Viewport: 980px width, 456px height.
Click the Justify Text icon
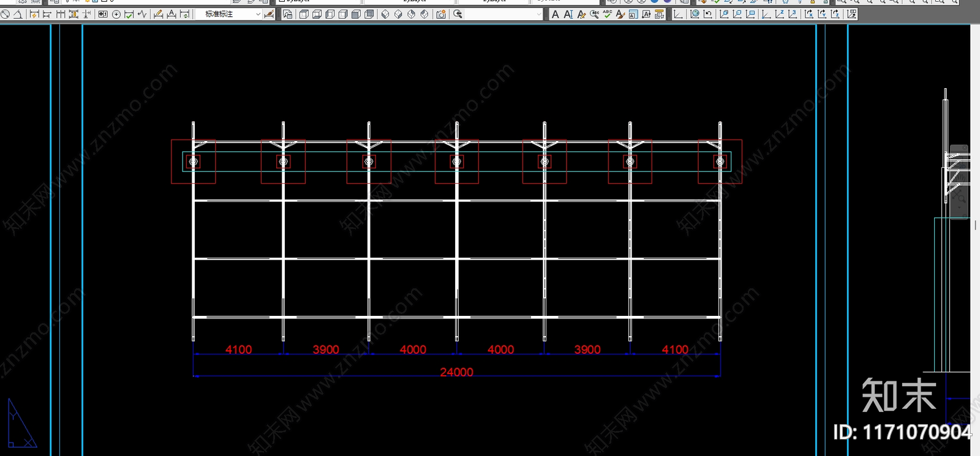pyautogui.click(x=646, y=14)
